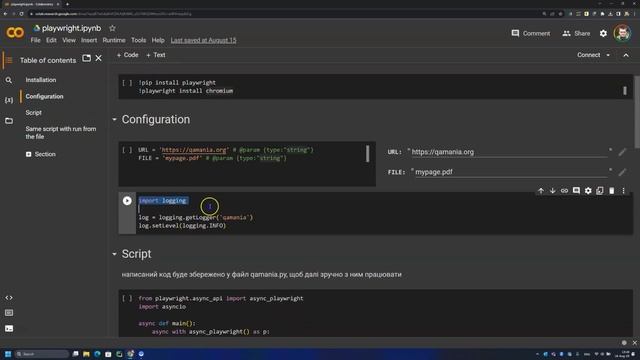Open the Help menu
This screenshot has width=640, height=360.
point(158,40)
